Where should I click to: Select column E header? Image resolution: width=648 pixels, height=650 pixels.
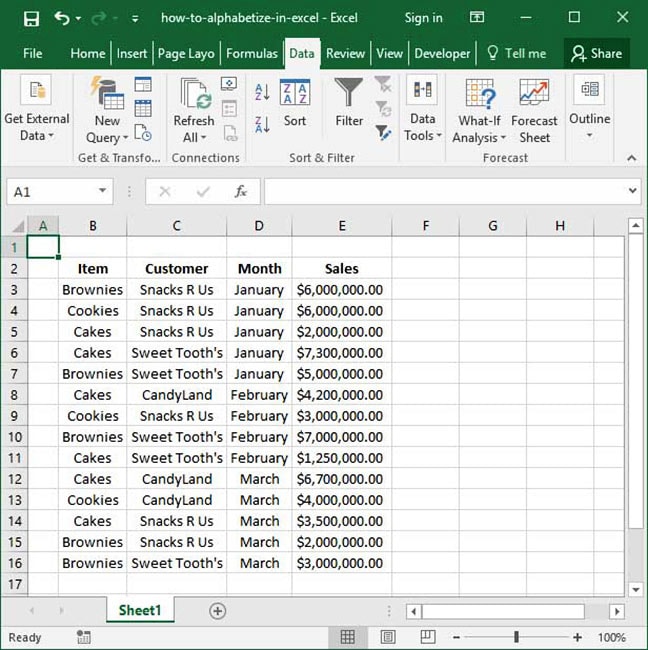point(342,226)
